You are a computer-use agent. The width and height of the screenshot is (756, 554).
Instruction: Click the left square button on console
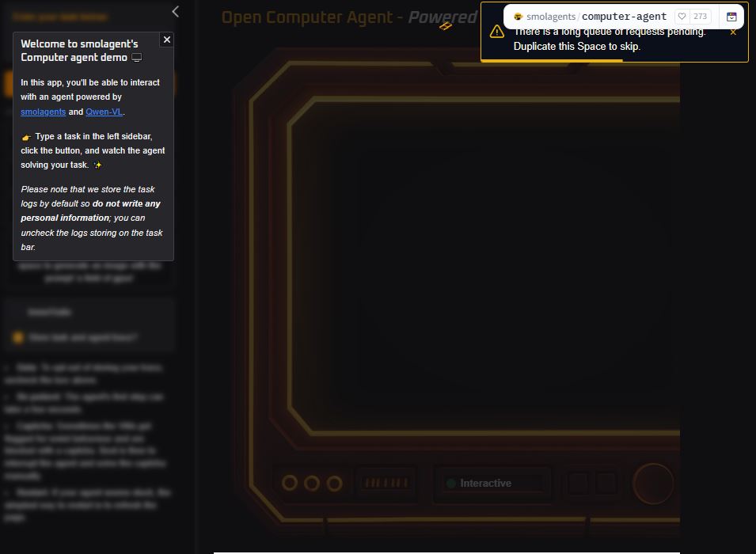pyautogui.click(x=579, y=483)
